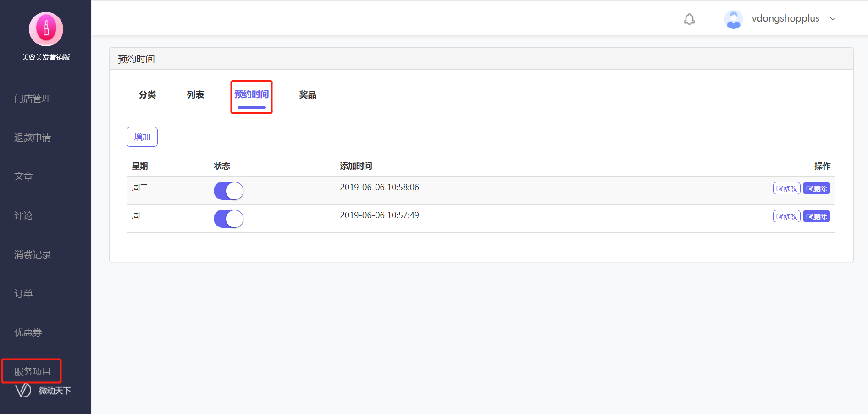868x414 pixels.
Task: Click the 微动天下 logo in the sidebar
Action: click(x=43, y=391)
